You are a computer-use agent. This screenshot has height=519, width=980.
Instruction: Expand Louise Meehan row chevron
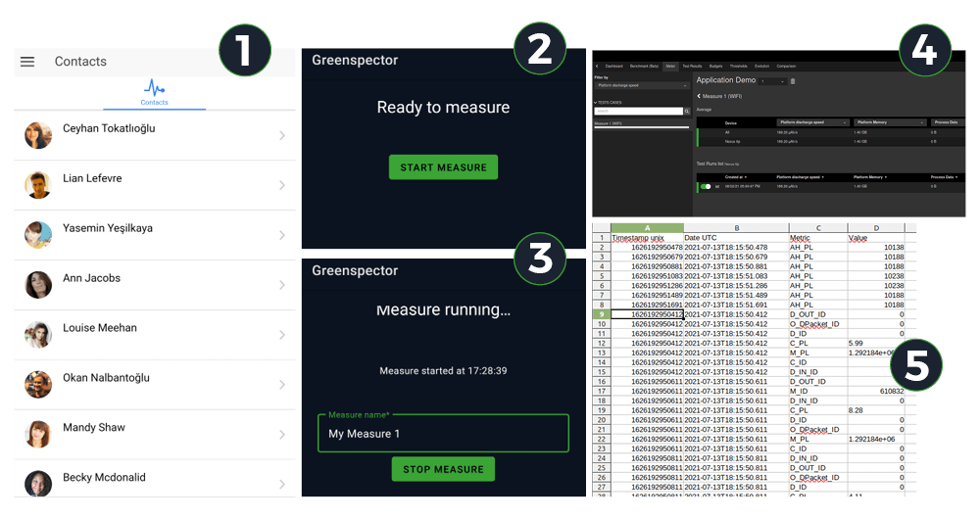point(282,335)
